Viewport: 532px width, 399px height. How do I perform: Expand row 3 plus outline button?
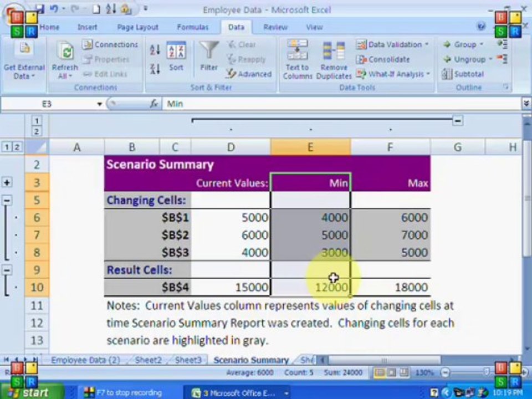[x=7, y=182]
